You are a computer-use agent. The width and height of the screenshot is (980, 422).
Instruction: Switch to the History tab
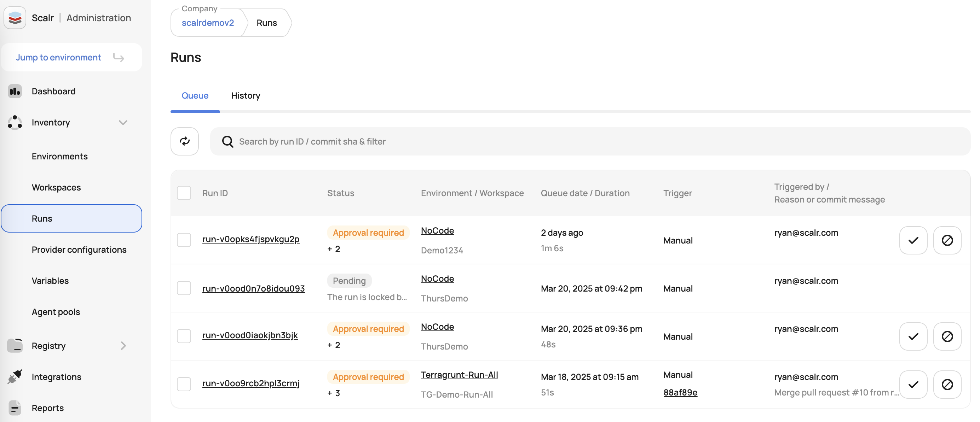(x=246, y=95)
